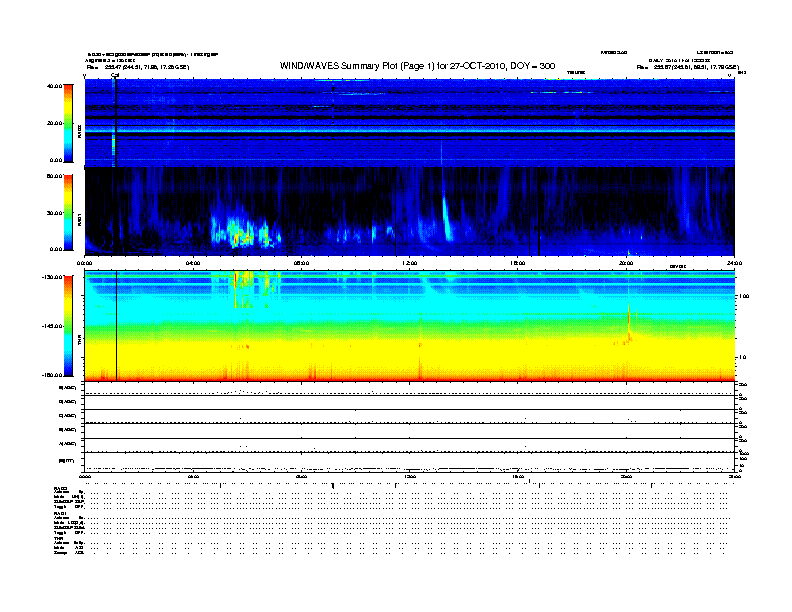Click the 24:00 tick below RAD1 spectrogram

pyautogui.click(x=734, y=263)
